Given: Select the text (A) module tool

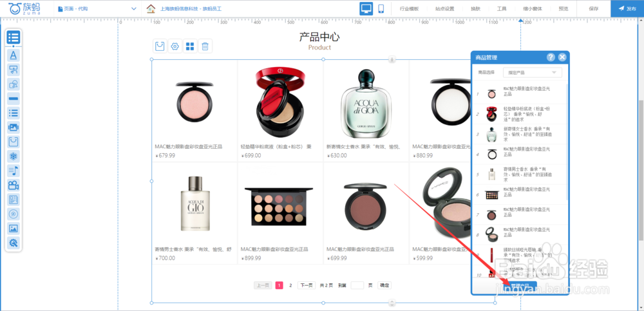Looking at the screenshot, I should point(14,55).
